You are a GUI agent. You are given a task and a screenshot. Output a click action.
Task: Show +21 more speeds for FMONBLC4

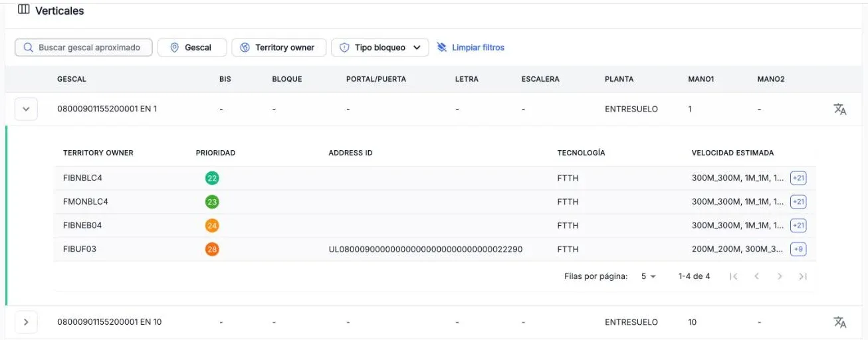[798, 202]
